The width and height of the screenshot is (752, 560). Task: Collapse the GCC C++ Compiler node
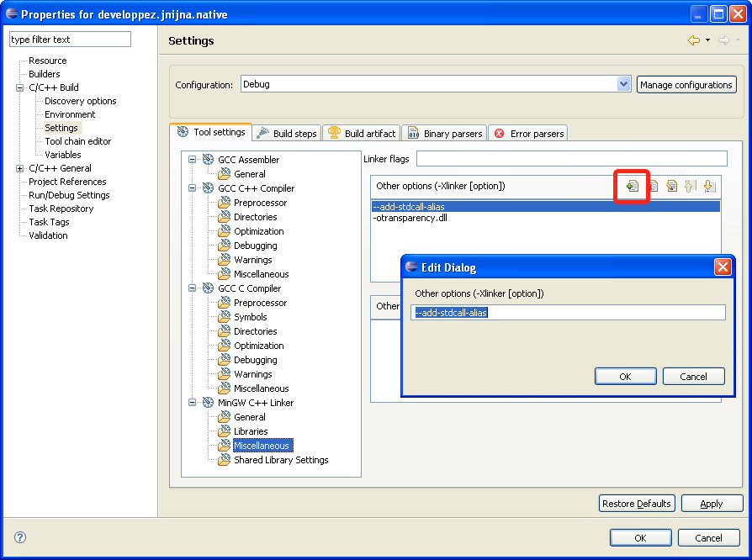click(193, 188)
